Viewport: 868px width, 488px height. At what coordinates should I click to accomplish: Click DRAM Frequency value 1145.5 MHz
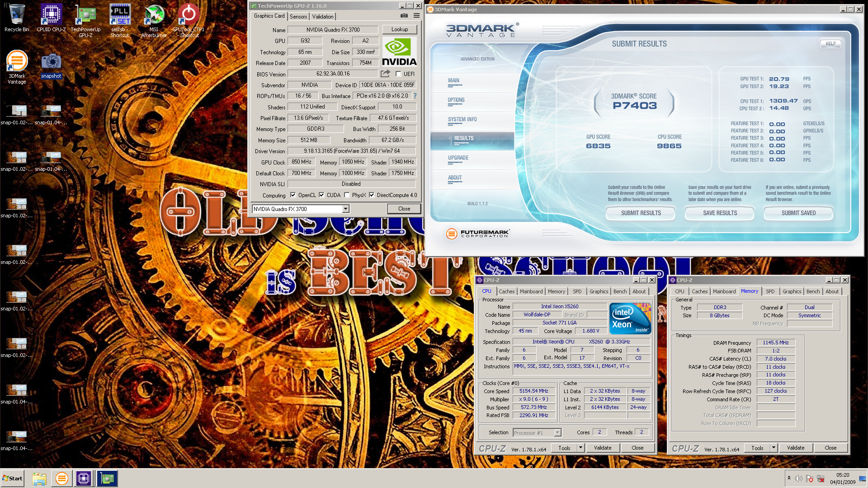776,343
